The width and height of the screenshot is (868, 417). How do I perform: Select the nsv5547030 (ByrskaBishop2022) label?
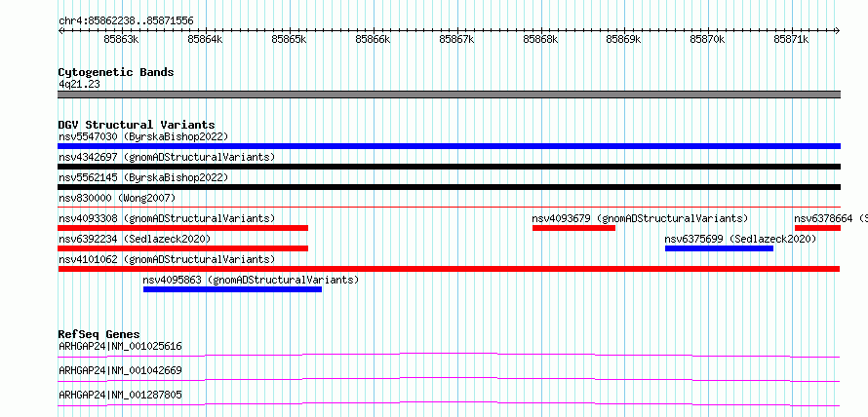click(143, 136)
